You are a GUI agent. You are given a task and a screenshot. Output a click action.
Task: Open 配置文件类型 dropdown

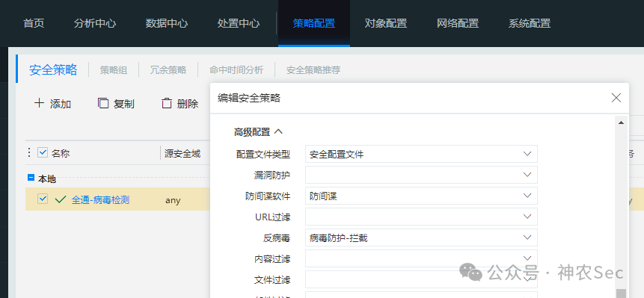click(421, 154)
